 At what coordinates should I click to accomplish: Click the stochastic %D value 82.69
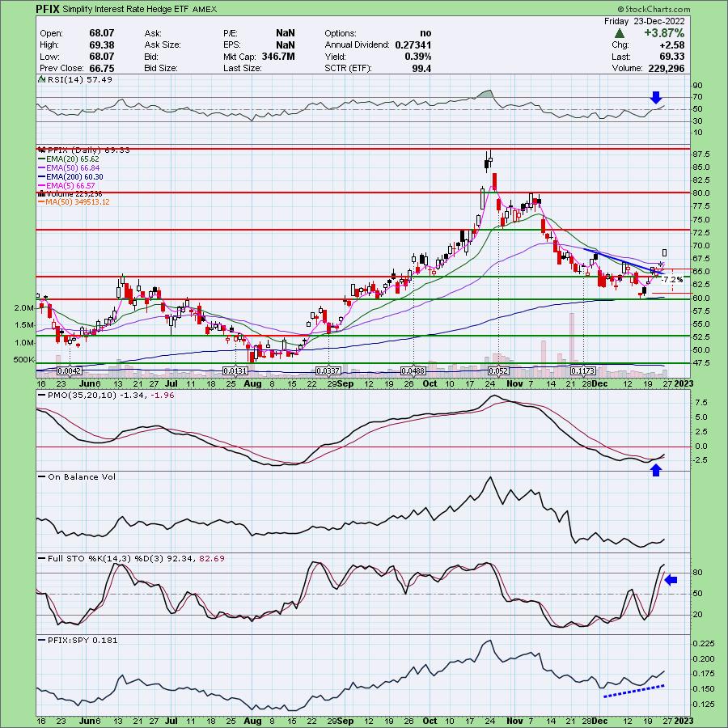pos(212,558)
